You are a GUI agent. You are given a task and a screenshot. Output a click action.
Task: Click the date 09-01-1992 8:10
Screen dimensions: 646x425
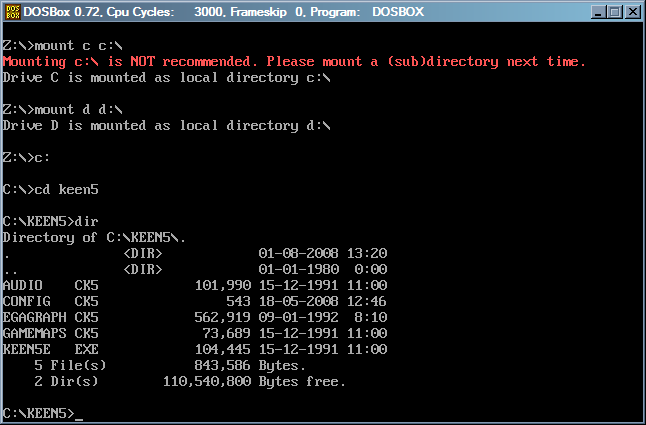[x=323, y=318]
